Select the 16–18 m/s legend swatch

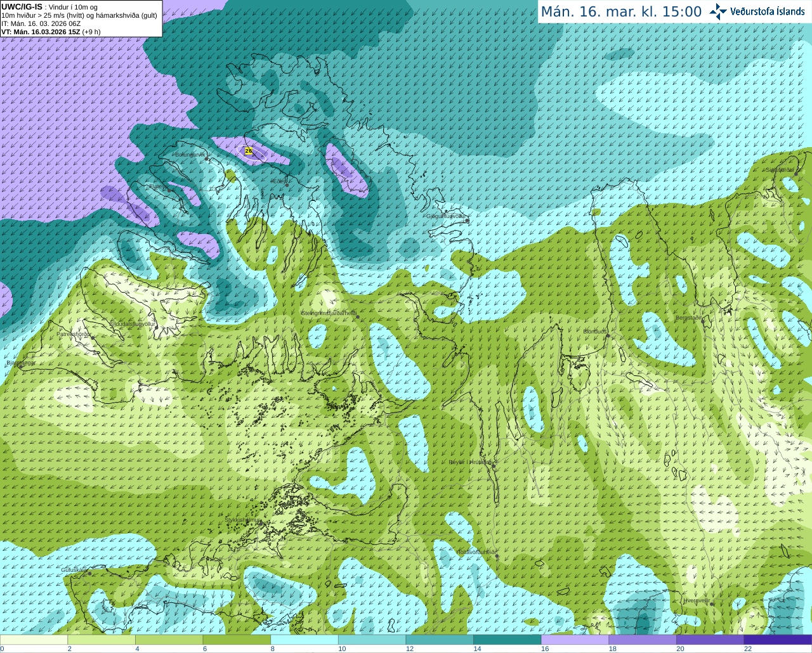(575, 640)
